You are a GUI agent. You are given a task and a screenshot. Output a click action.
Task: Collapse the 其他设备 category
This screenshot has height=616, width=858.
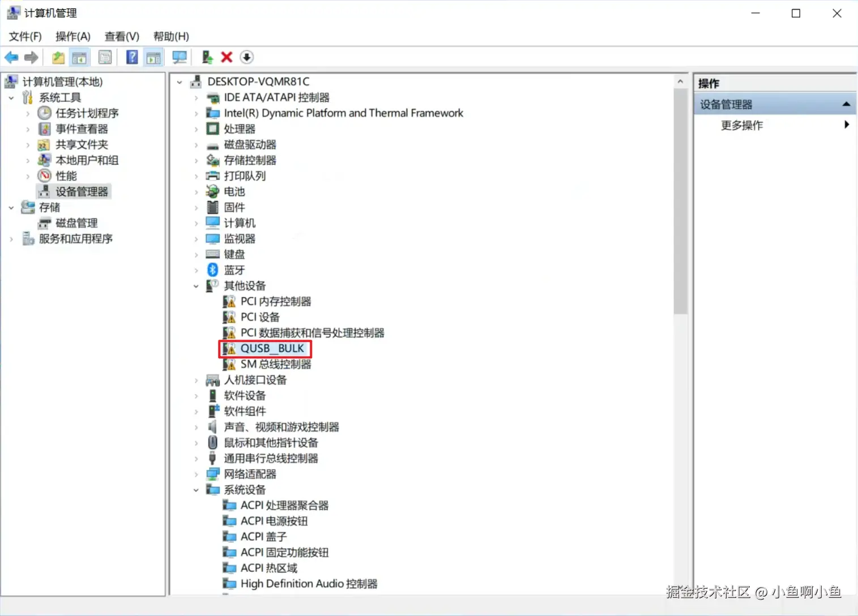pos(196,286)
